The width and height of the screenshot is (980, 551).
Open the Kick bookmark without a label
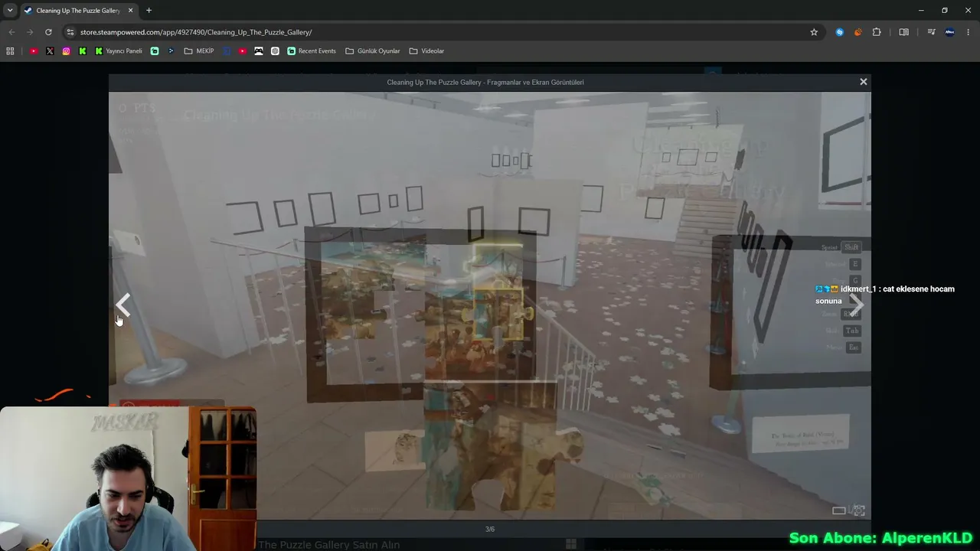[x=83, y=51]
